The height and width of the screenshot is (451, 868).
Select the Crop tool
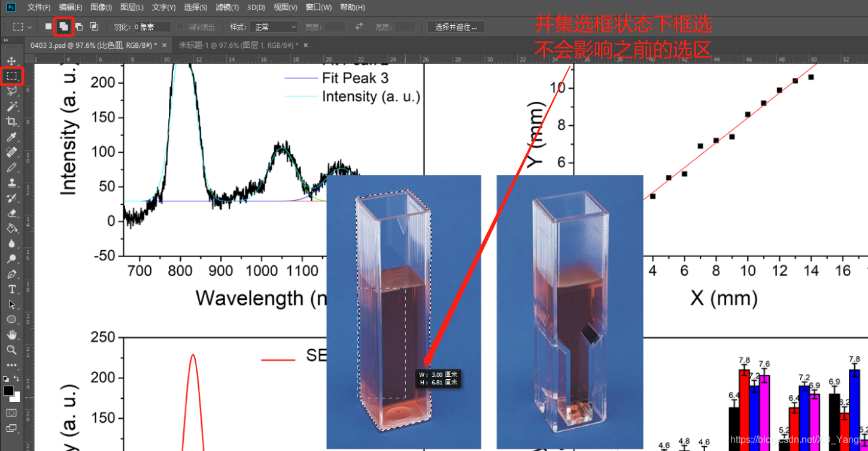(11, 122)
